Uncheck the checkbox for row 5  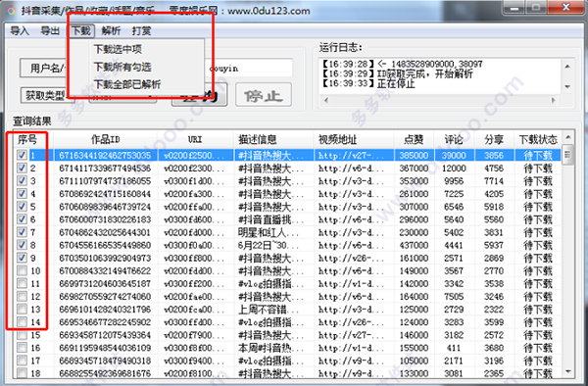point(22,207)
